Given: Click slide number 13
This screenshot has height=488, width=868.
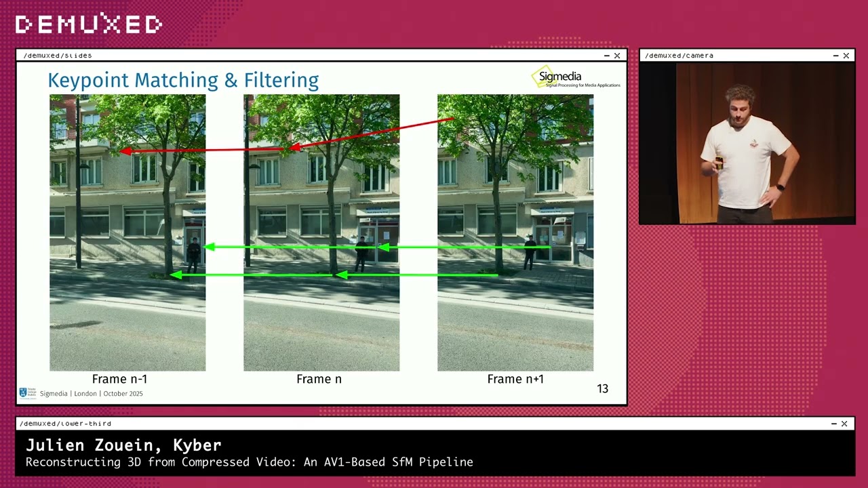Looking at the screenshot, I should pos(602,388).
